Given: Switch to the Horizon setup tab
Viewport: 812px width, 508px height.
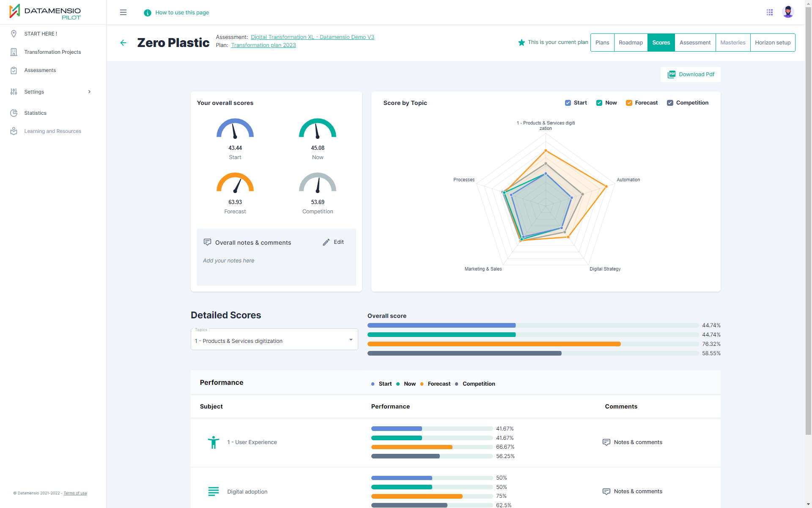Looking at the screenshot, I should pyautogui.click(x=773, y=43).
